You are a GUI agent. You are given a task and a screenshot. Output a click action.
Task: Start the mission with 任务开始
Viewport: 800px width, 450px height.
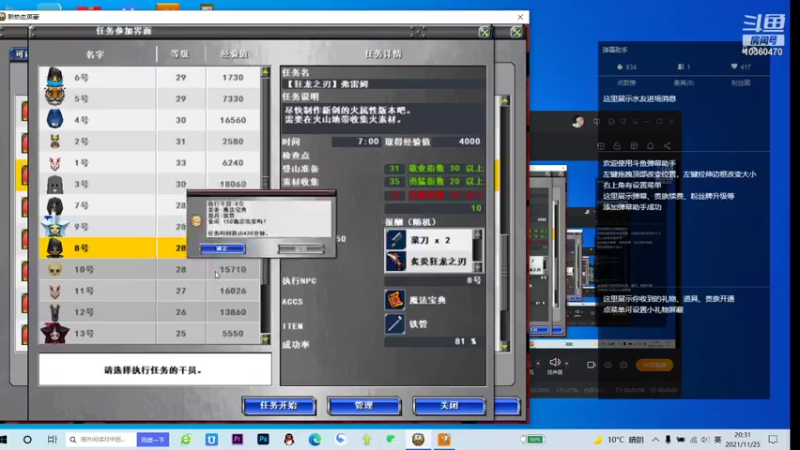point(279,406)
